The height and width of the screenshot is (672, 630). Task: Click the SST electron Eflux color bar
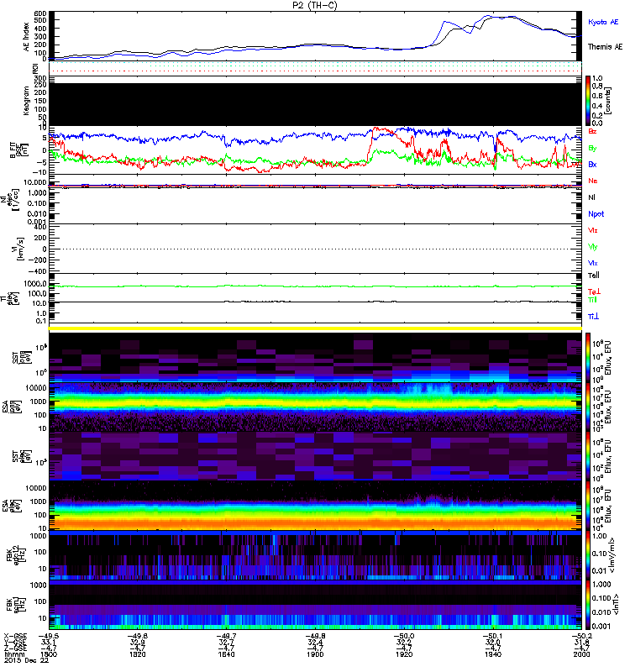(x=587, y=456)
